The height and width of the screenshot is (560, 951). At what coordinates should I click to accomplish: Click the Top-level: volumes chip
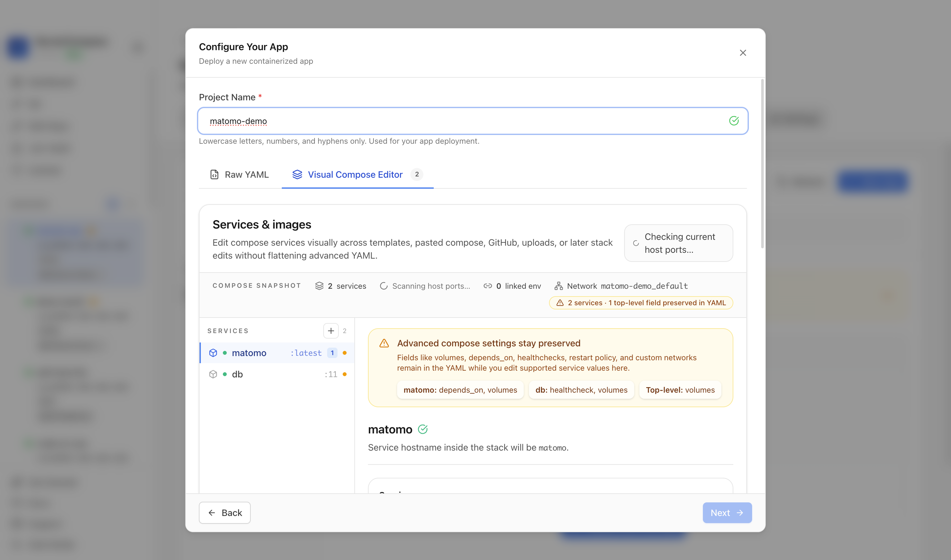680,390
